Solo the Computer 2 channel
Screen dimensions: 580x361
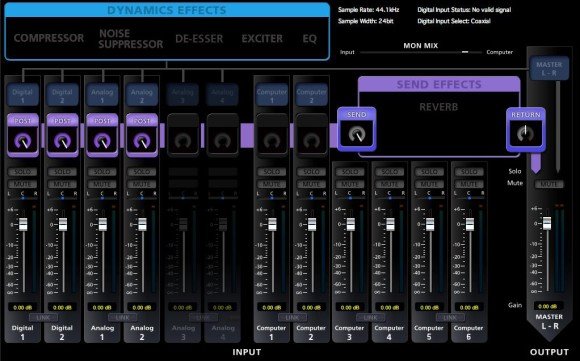coord(312,172)
